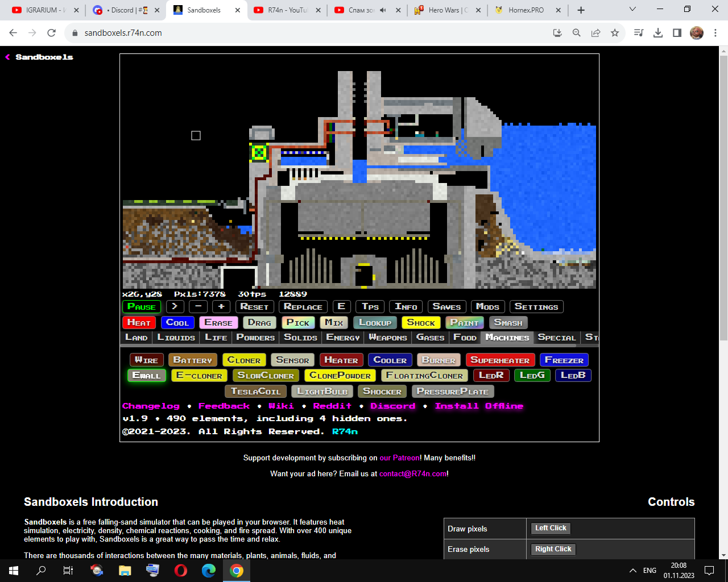Open Chrome downloads icon
Image resolution: width=728 pixels, height=582 pixels.
click(x=658, y=33)
